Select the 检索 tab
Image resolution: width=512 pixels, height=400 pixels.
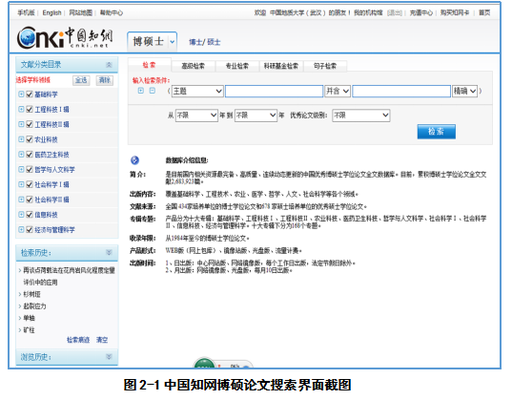click(149, 65)
